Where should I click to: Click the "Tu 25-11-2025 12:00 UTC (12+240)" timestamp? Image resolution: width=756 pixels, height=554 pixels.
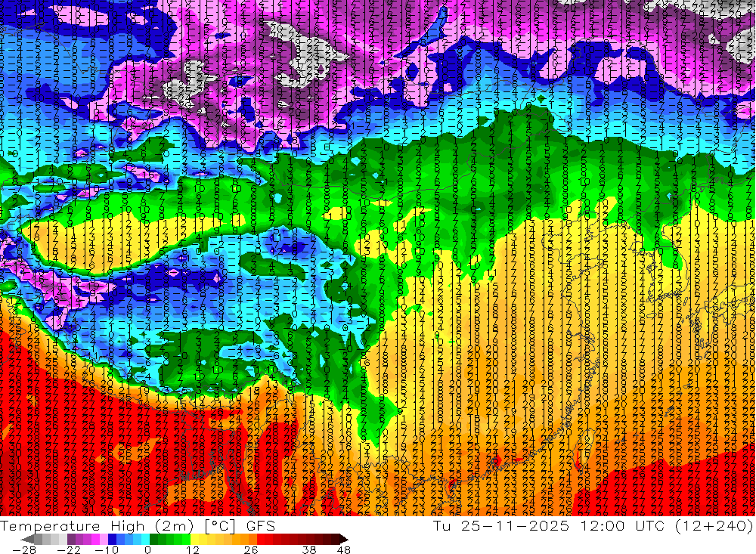click(593, 525)
